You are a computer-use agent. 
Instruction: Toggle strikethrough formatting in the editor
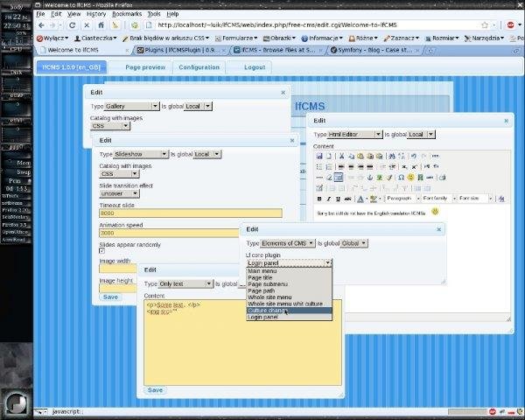[347, 199]
